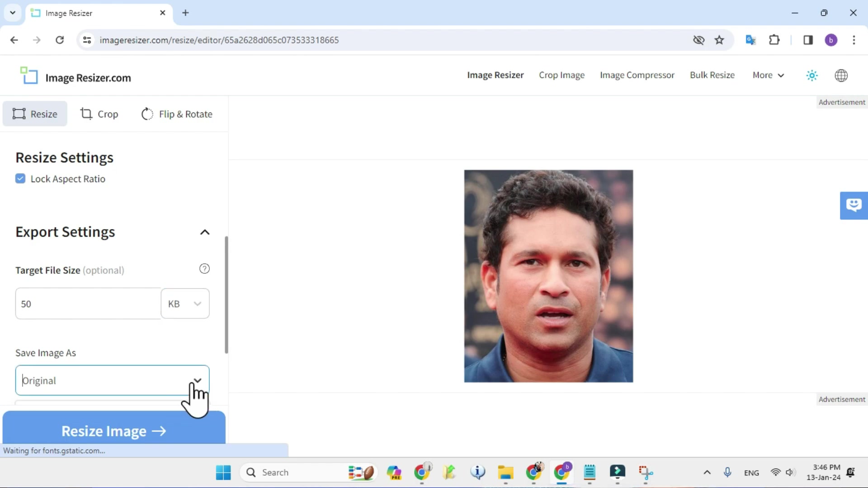The width and height of the screenshot is (868, 488).
Task: Click the ENG language indicator
Action: (751, 473)
